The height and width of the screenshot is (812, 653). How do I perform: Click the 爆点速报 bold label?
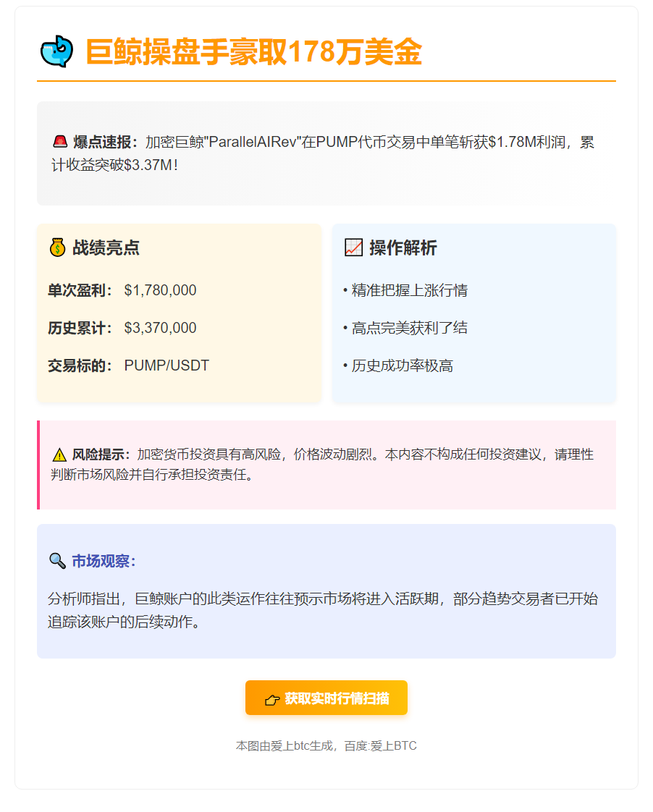[x=106, y=142]
